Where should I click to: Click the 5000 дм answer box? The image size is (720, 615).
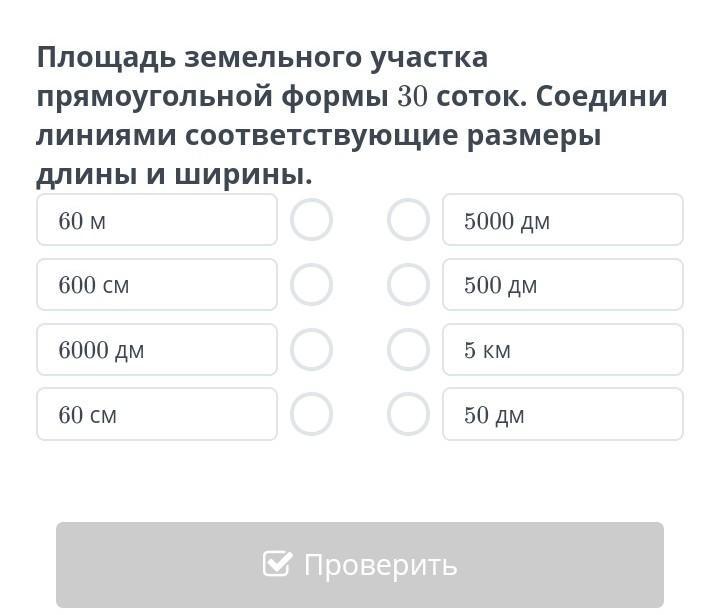pos(563,220)
